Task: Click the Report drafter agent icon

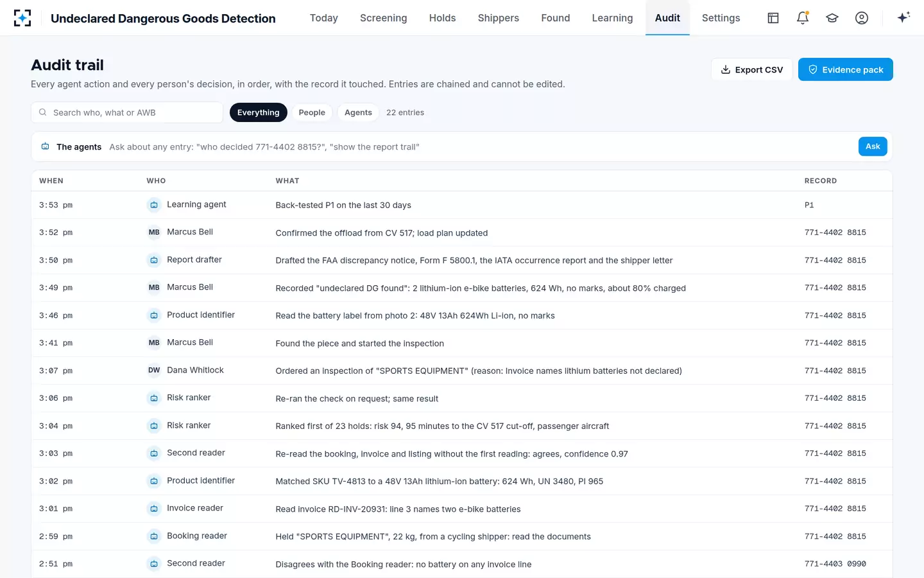Action: pyautogui.click(x=154, y=260)
